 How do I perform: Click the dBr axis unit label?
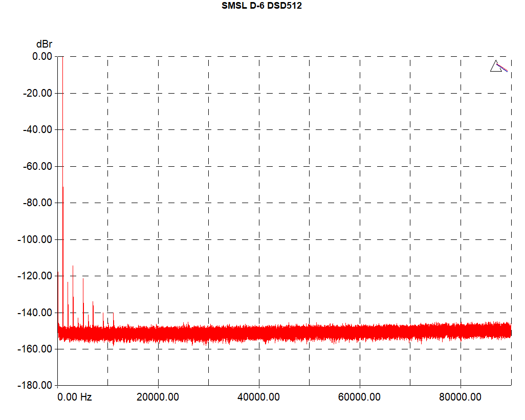(x=44, y=44)
